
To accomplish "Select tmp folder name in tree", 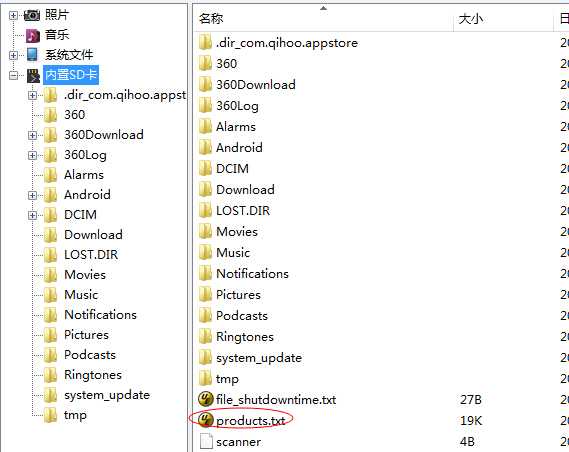I will click(x=75, y=415).
